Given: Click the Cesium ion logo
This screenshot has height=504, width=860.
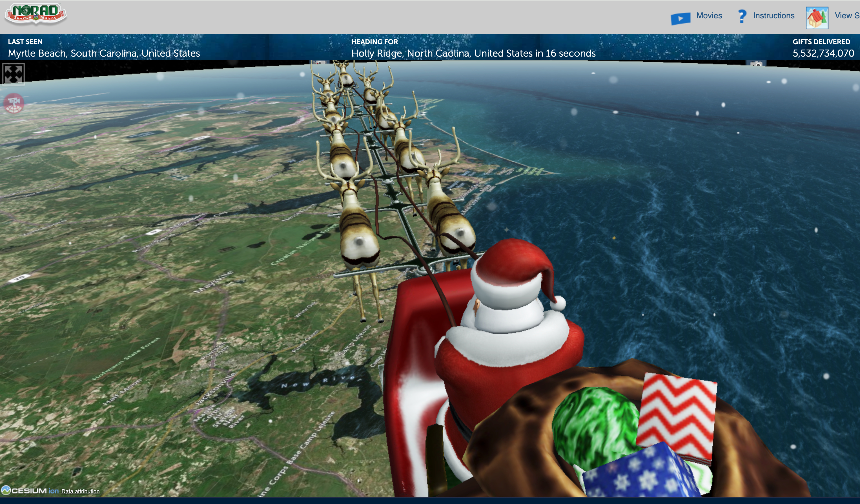Looking at the screenshot, I should [30, 491].
